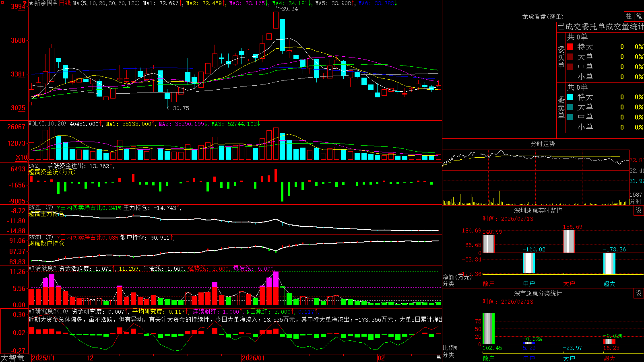Viewport: 644px width, 362px height.
Task: Click the 散户 bar in 深圳超赢实时监控
Action: (x=488, y=244)
